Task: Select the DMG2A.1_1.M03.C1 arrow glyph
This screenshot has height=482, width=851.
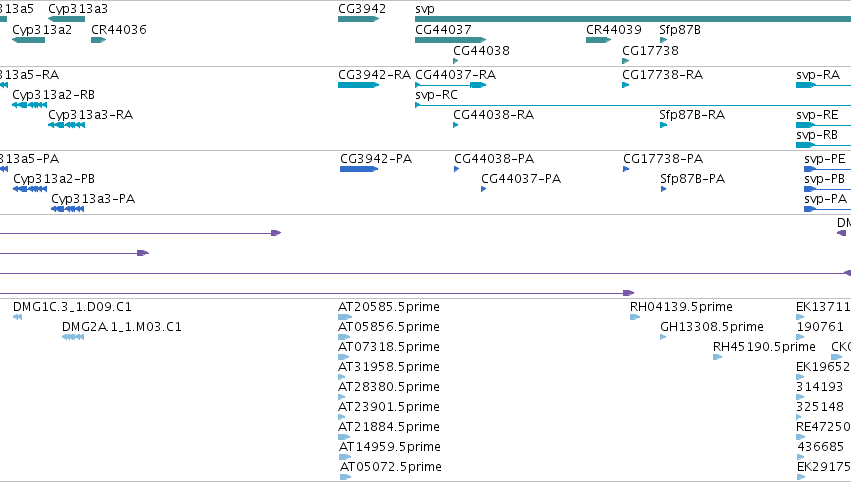Action: (x=73, y=337)
